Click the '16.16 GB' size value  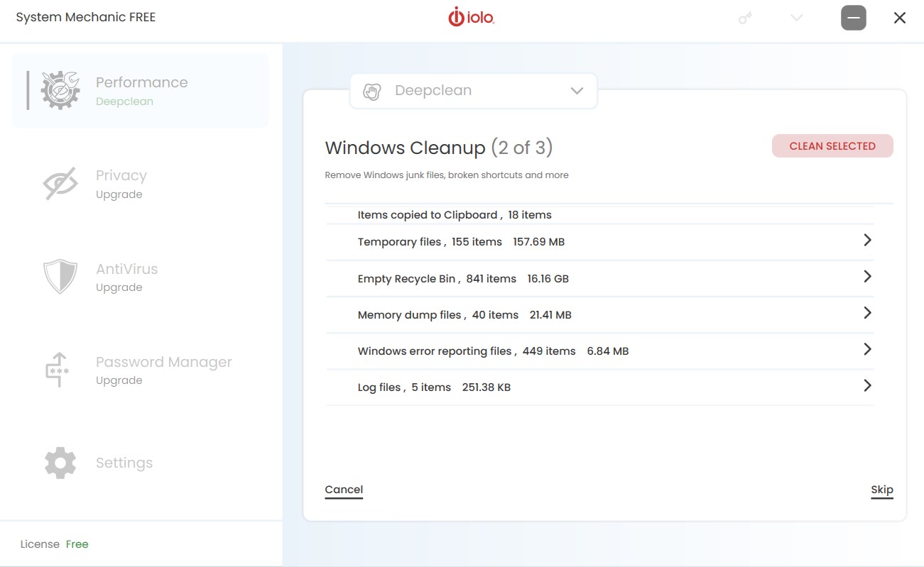[x=548, y=279]
